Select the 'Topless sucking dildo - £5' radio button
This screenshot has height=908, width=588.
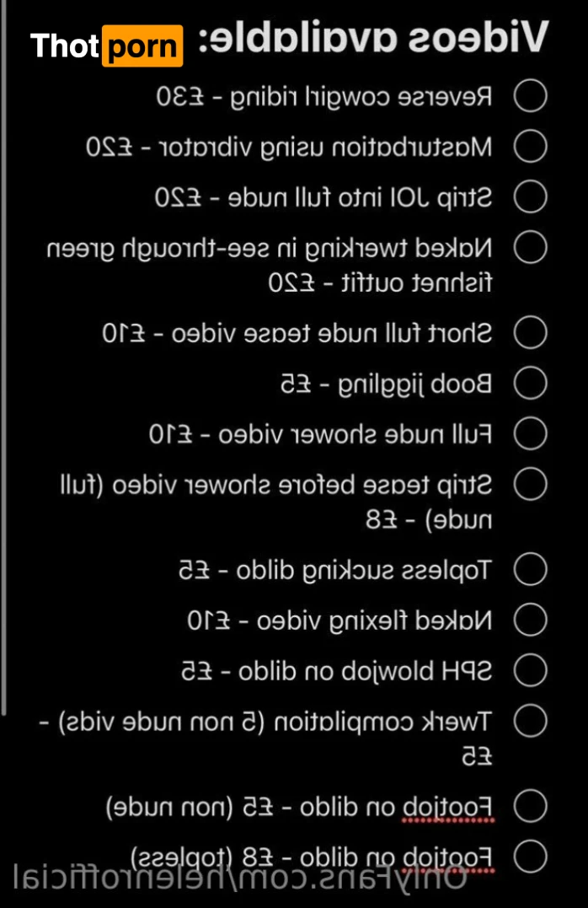point(532,570)
